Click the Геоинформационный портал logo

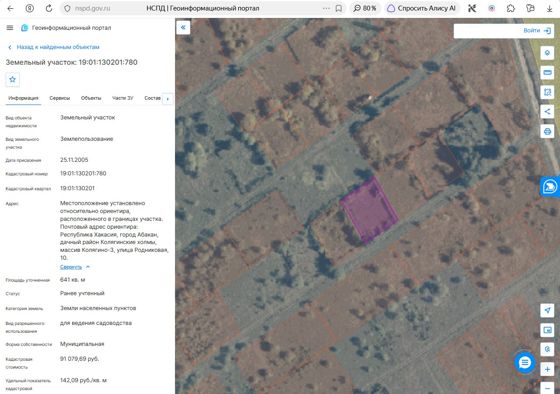66,28
